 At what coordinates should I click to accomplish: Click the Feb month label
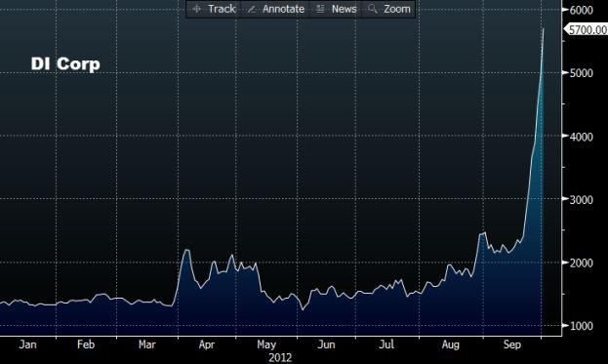[x=86, y=344]
